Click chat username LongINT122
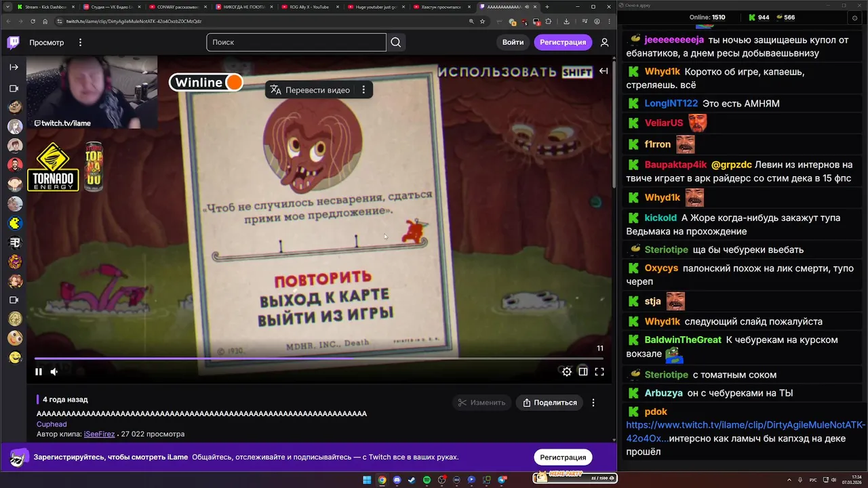The image size is (868, 488). coord(671,104)
